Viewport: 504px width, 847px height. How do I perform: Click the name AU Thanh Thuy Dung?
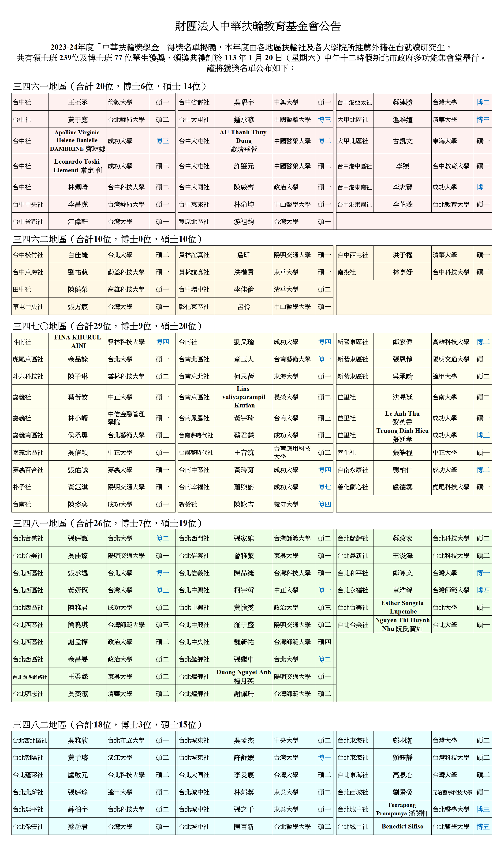[243, 141]
